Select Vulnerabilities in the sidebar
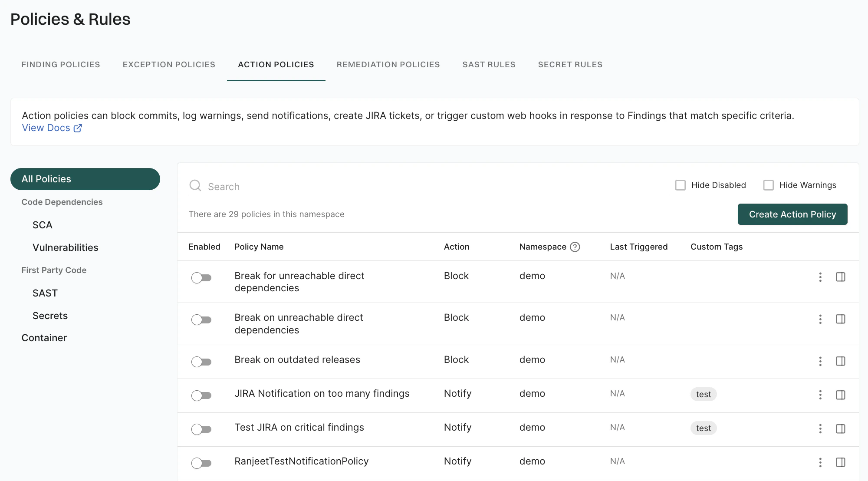 [66, 248]
